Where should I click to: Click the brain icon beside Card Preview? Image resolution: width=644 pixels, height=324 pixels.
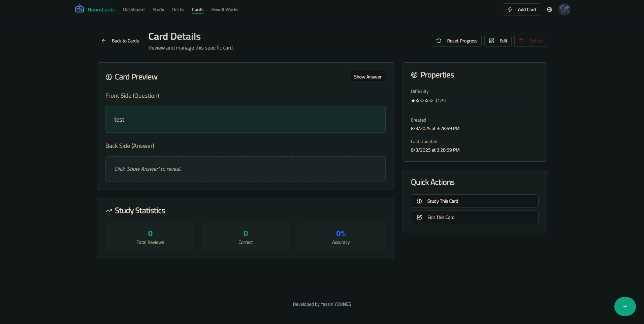(x=109, y=77)
